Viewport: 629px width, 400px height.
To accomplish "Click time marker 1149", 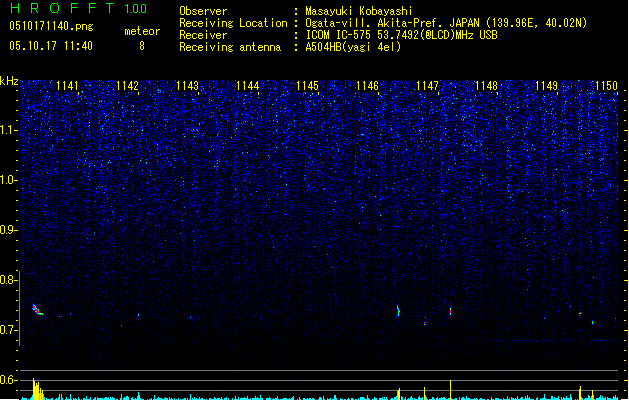I will (546, 86).
